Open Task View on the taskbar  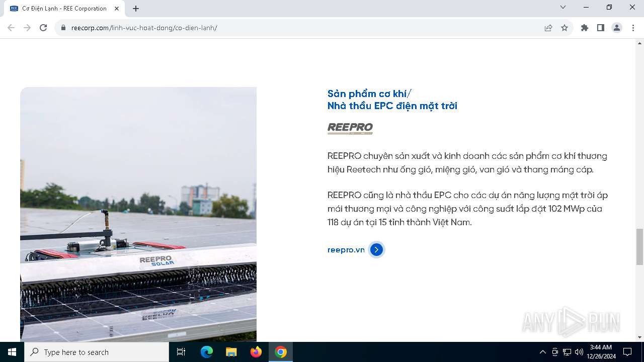coord(181,352)
